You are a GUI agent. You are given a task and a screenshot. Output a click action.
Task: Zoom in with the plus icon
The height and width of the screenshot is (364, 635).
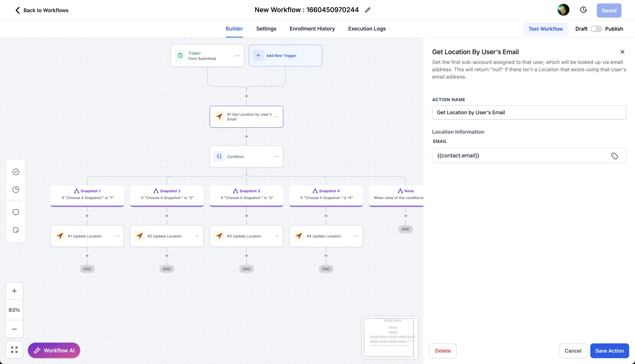tap(14, 291)
